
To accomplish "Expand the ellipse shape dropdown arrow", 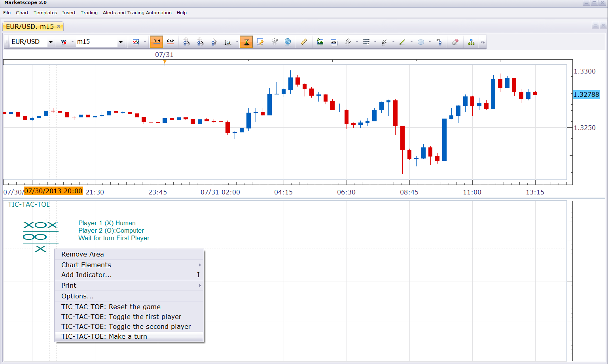I will (x=430, y=41).
